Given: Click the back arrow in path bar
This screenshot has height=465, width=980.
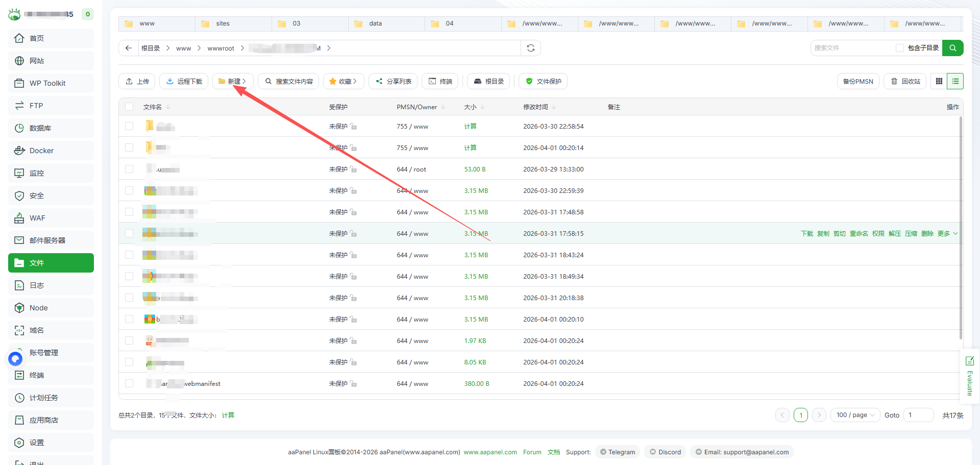Looking at the screenshot, I should (x=129, y=48).
